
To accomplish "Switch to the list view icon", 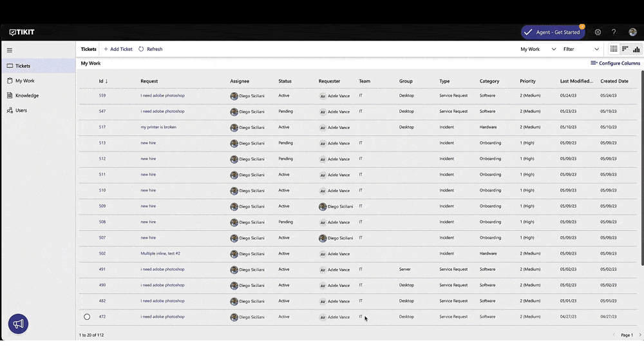I will [614, 49].
